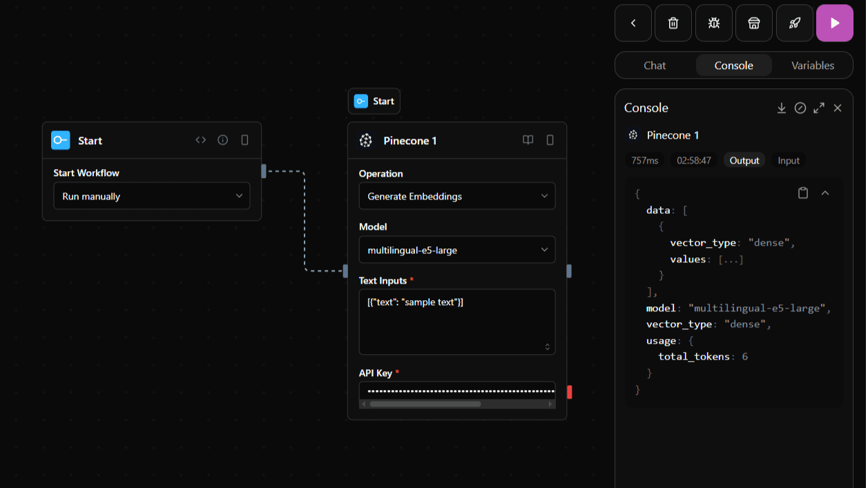868x488 pixels.
Task: Click the purple Run workflow play button
Action: pos(834,23)
